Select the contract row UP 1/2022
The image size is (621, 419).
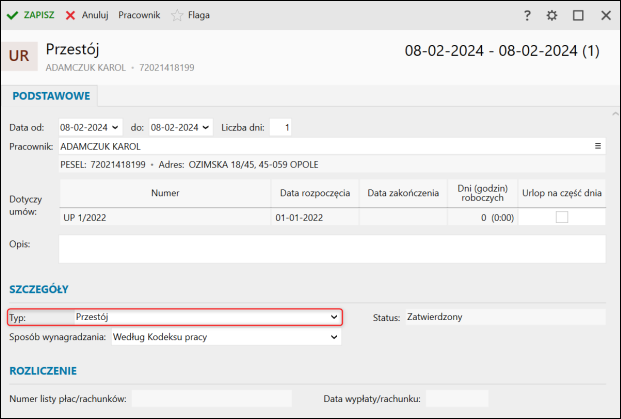(x=332, y=217)
